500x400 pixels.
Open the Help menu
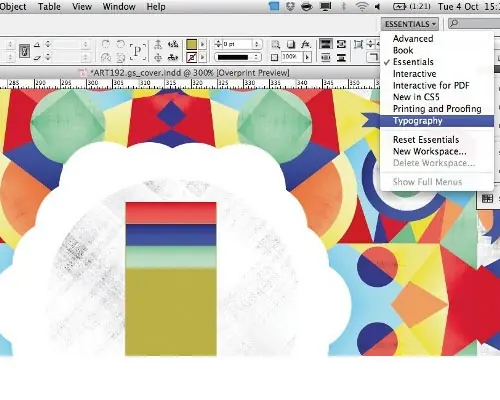point(156,7)
